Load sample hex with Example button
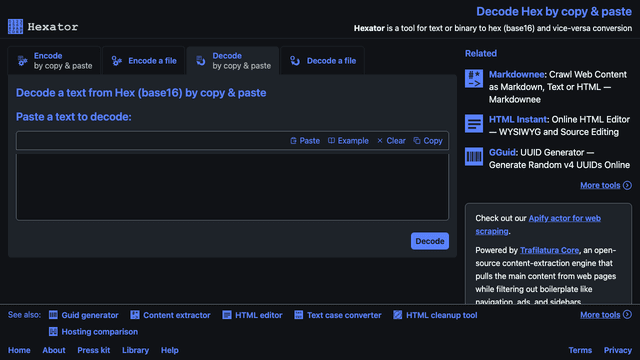The width and height of the screenshot is (640, 360). coord(348,141)
